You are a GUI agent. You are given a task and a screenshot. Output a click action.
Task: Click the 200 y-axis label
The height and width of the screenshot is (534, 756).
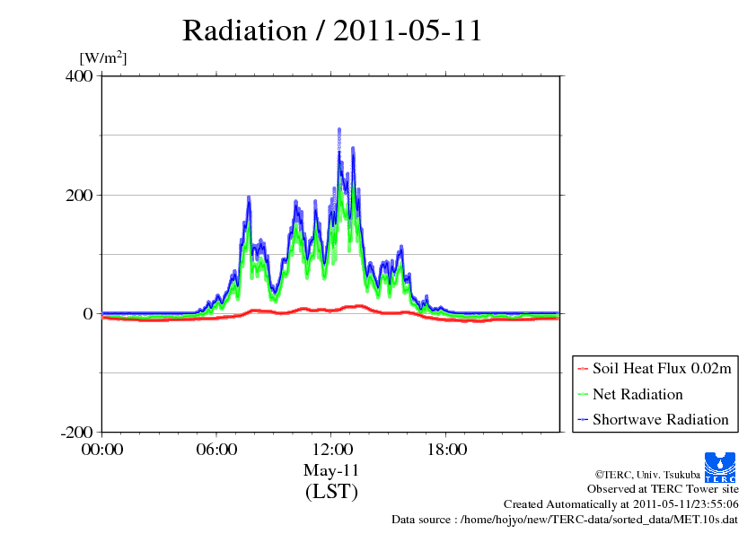click(79, 195)
